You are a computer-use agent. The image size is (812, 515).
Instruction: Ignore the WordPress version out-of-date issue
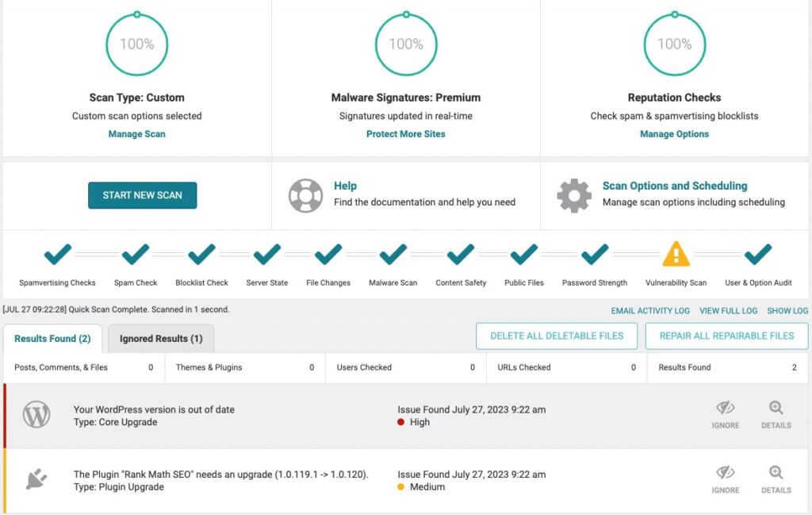(x=725, y=414)
